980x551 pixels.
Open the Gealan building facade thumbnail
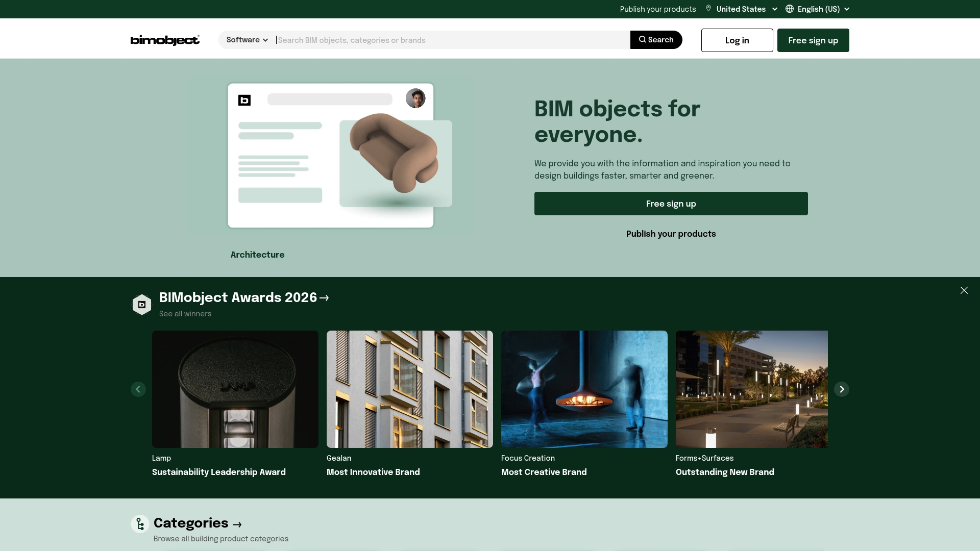pyautogui.click(x=410, y=389)
